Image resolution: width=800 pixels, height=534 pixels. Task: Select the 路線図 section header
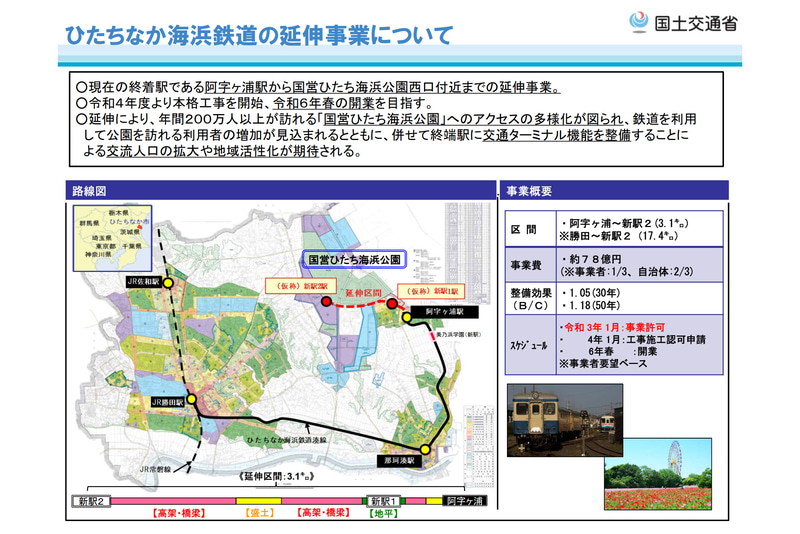pos(281,191)
